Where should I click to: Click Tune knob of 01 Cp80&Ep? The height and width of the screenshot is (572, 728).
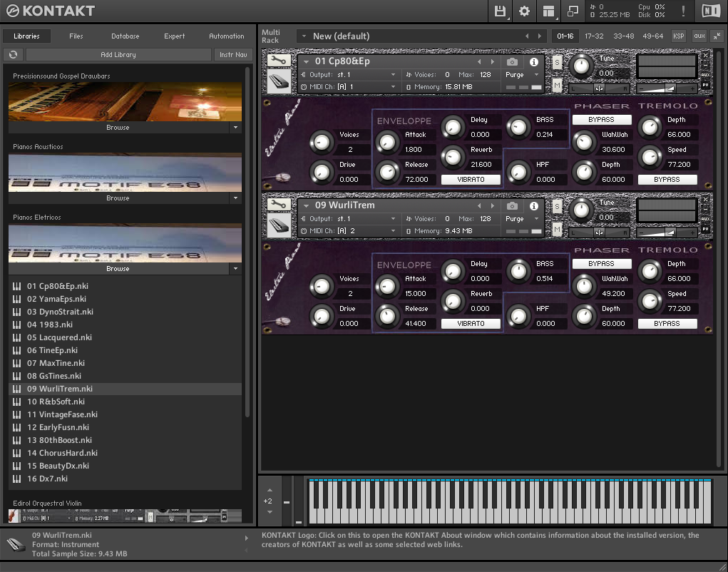pos(581,66)
